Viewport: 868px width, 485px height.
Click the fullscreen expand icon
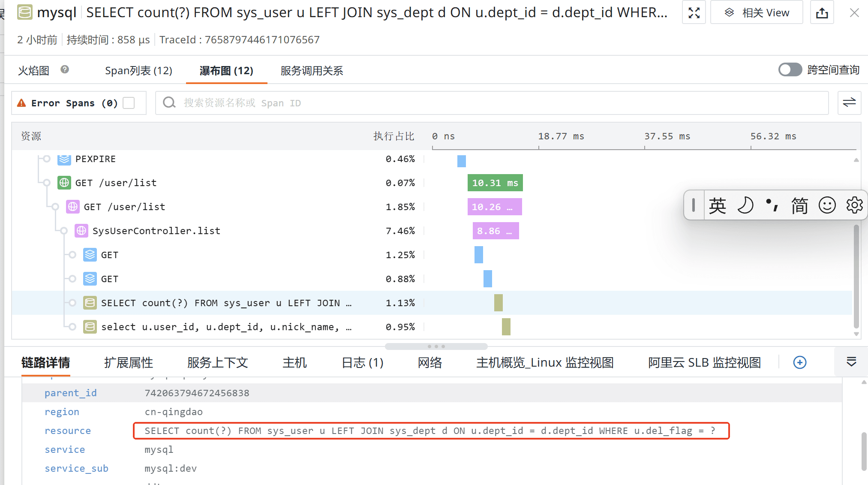point(694,13)
